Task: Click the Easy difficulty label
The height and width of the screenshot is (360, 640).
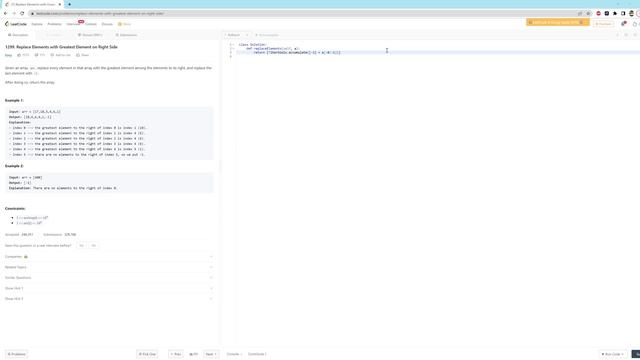Action: point(9,55)
